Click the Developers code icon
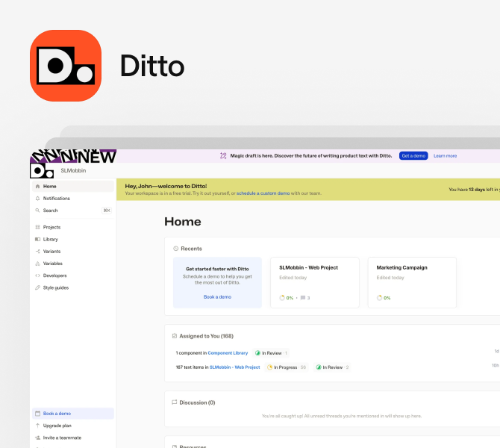Image resolution: width=500 pixels, height=448 pixels. [x=37, y=276]
